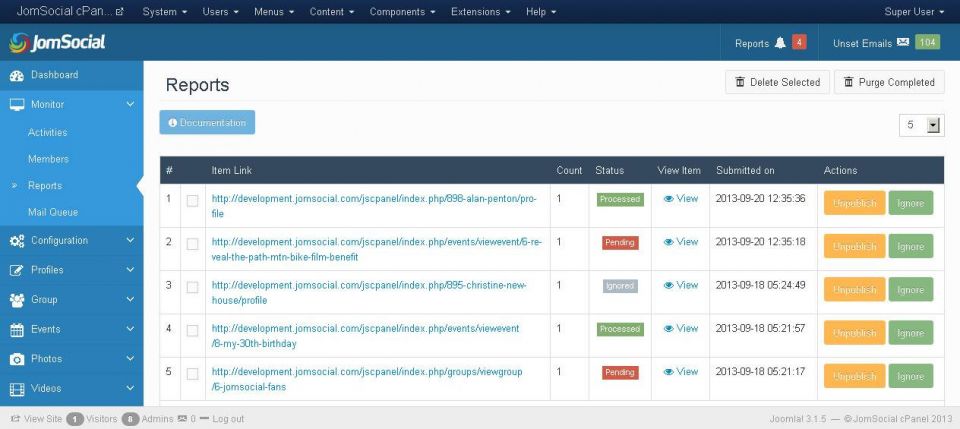Click the Purge Completed button
Screen dimensions: 960x429
click(x=889, y=82)
